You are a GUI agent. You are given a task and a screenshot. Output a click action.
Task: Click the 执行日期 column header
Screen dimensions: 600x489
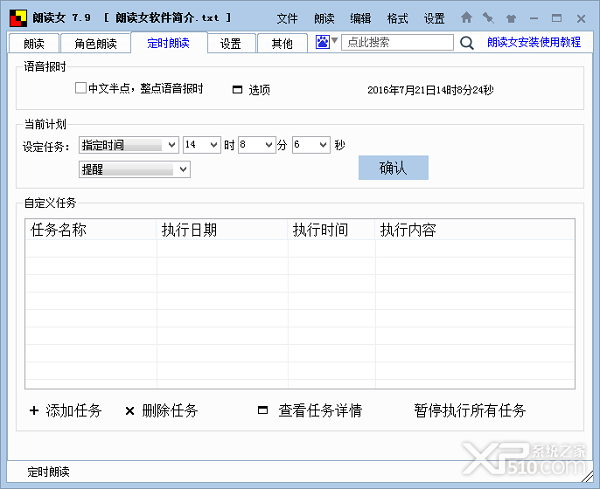222,230
